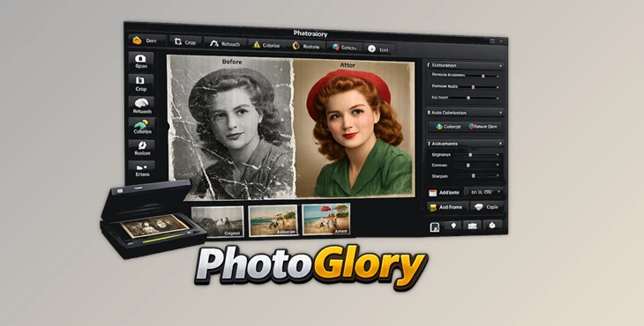Select the third thumbnail with red umbrella
644x326 pixels.
(326, 219)
